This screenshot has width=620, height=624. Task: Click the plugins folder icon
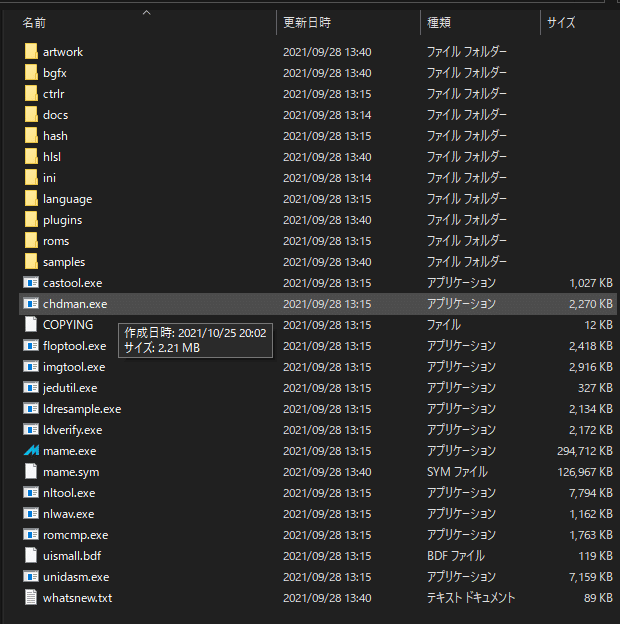coord(31,220)
